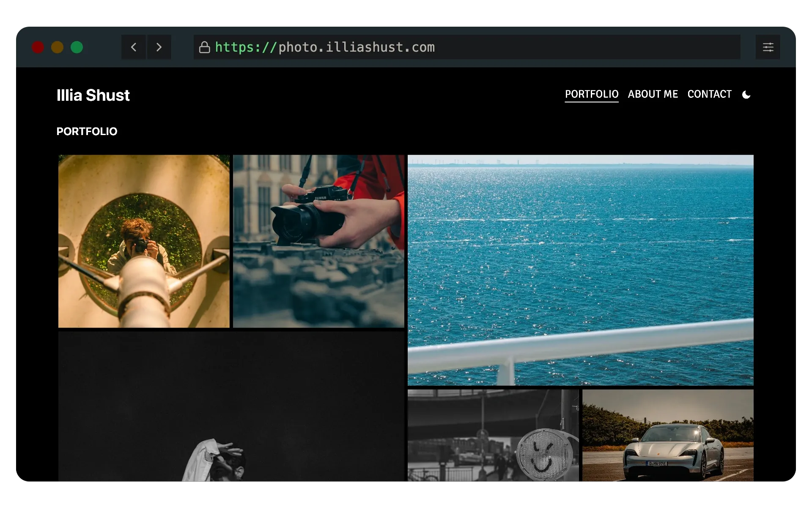The height and width of the screenshot is (508, 812).
Task: Open the dark black-and-white portrait photo
Action: tap(231, 406)
